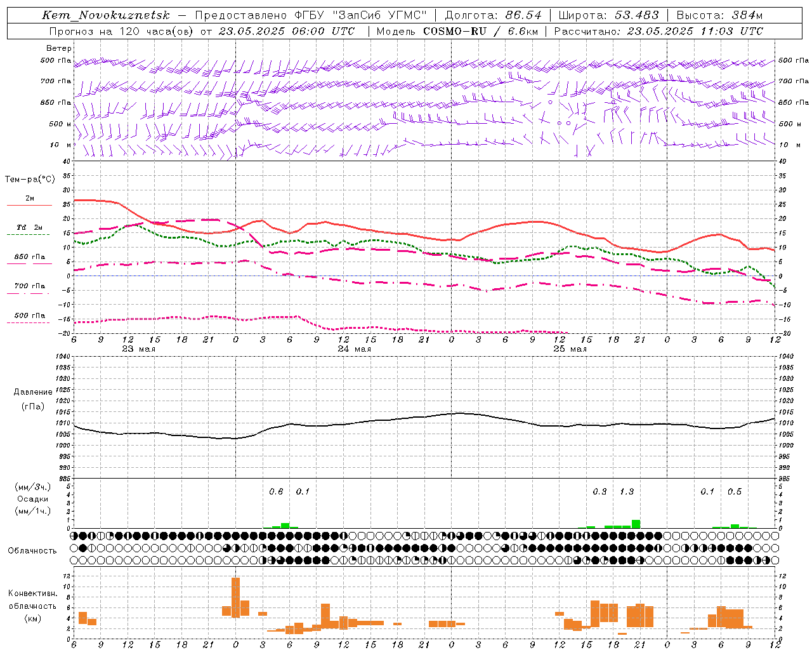
Task: Click the date label "23 мая"
Action: 138,349
